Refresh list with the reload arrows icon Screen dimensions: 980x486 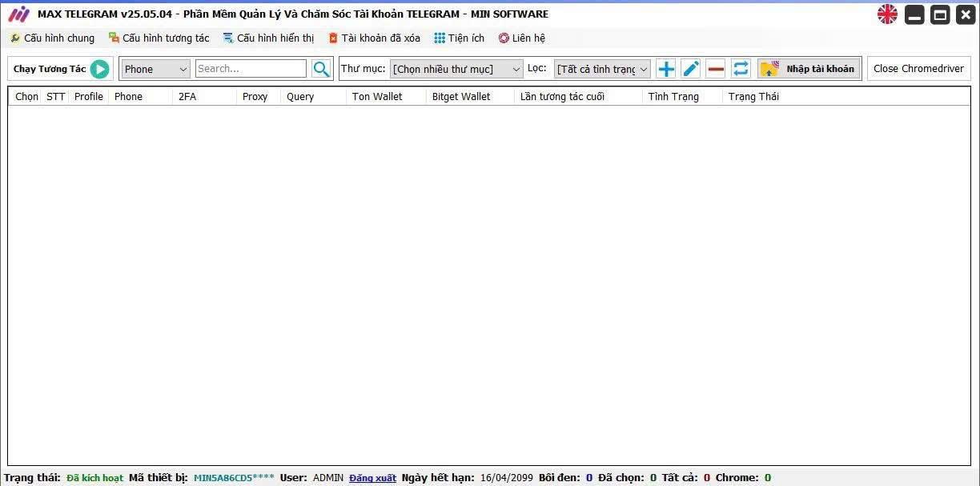[x=741, y=69]
